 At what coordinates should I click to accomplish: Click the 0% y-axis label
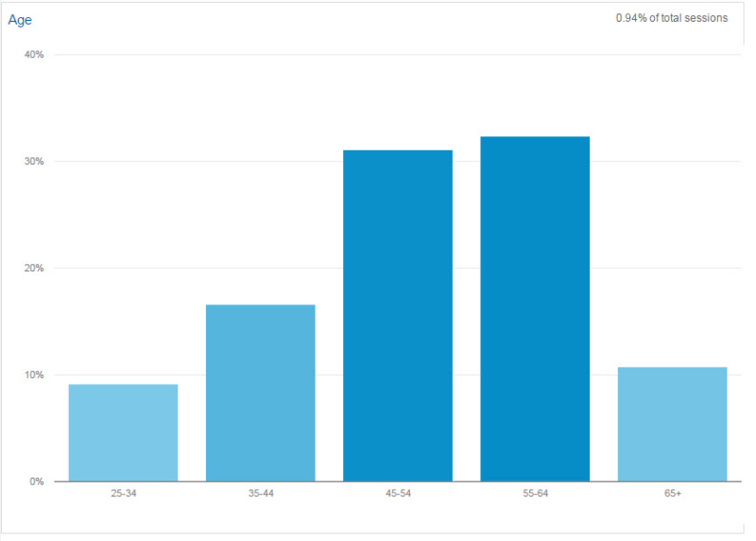click(x=36, y=481)
